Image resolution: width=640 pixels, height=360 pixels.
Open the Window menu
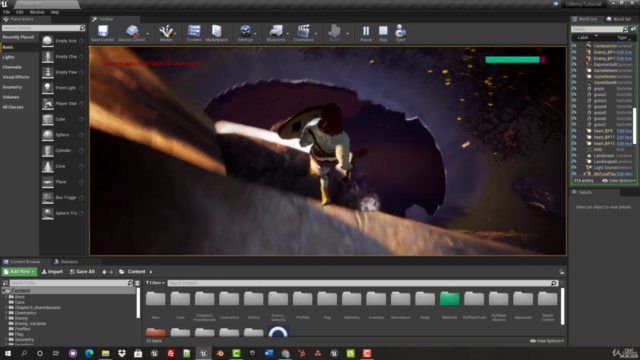point(37,12)
